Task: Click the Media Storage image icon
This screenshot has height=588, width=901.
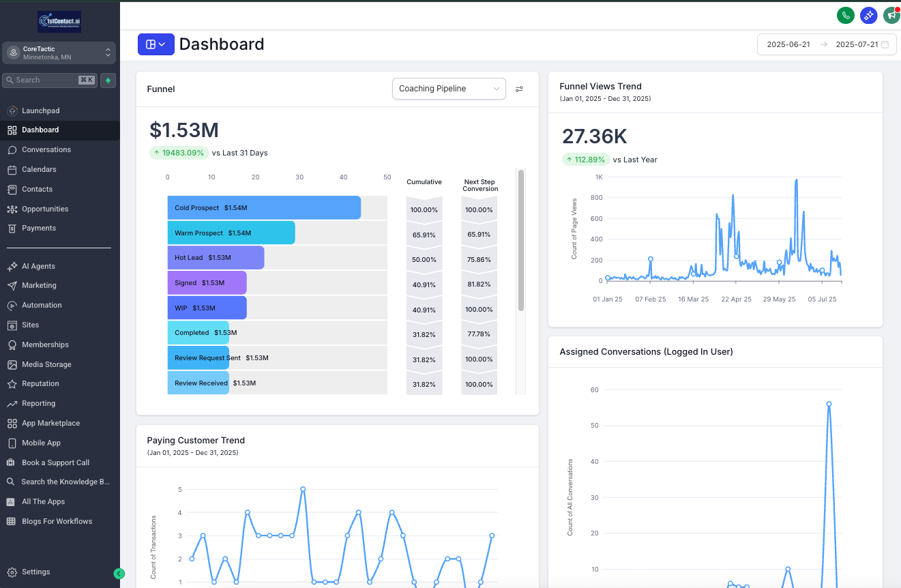Action: click(12, 364)
